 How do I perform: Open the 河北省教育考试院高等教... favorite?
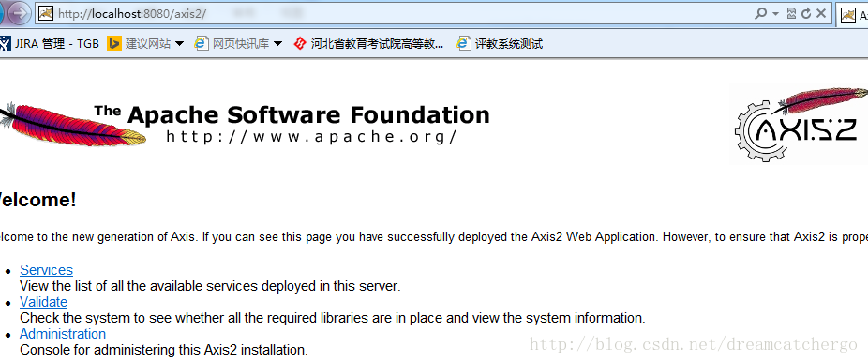pyautogui.click(x=368, y=43)
